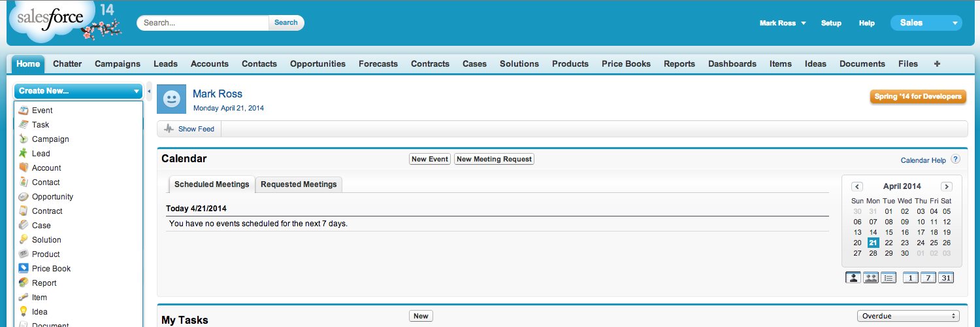Open the Mark Ross profile name link
The image size is (980, 327).
218,94
